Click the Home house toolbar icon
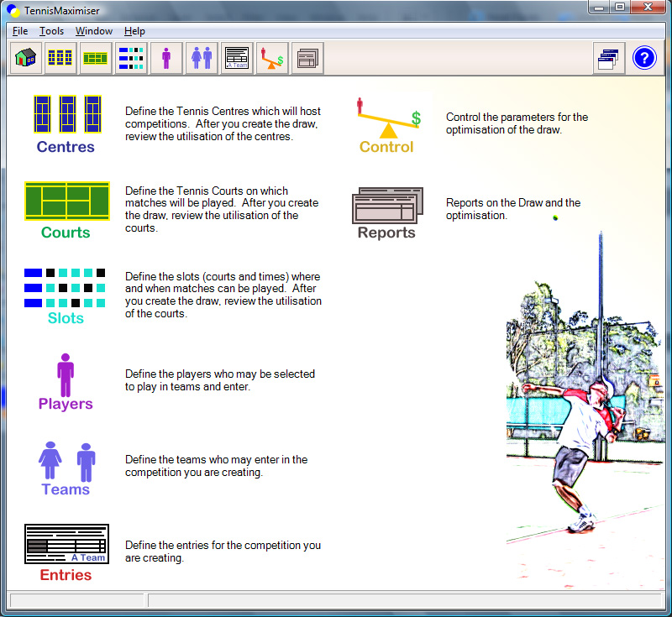 coord(26,58)
